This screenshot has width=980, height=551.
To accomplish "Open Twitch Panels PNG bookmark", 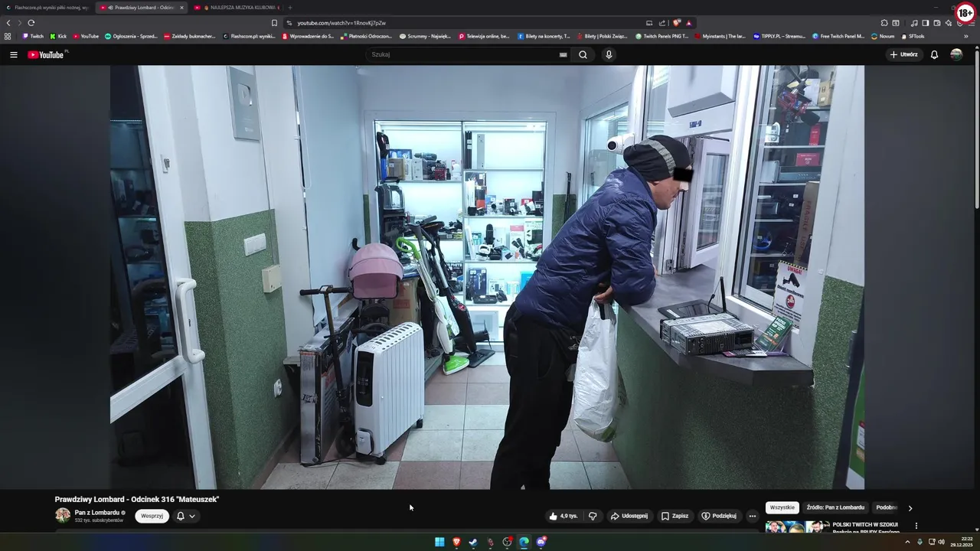I will 662,36.
